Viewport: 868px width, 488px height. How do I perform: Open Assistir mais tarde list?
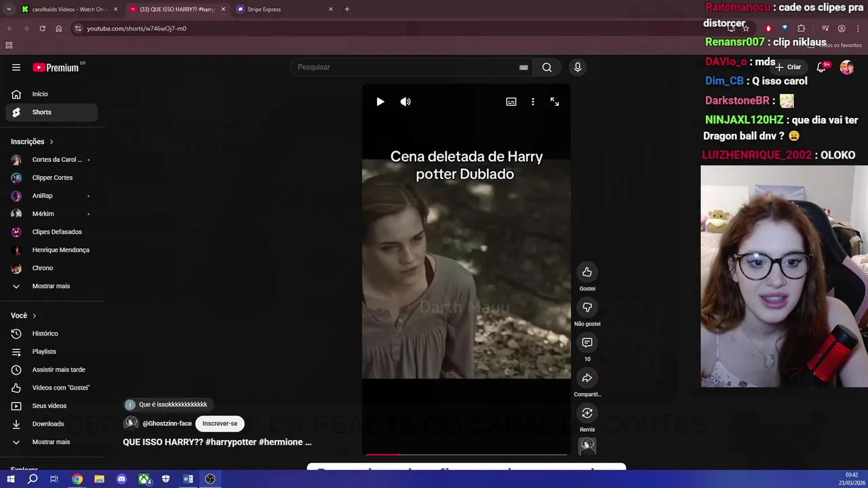[x=52, y=369]
